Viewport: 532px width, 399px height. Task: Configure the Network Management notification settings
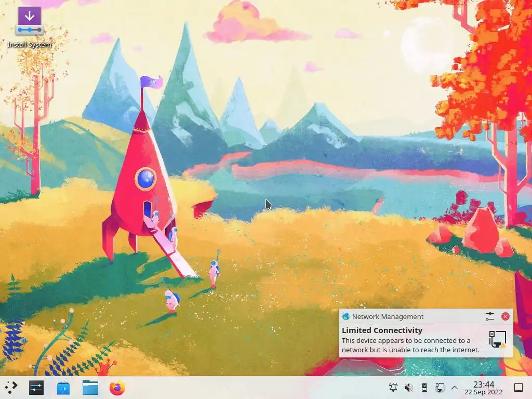pyautogui.click(x=489, y=316)
